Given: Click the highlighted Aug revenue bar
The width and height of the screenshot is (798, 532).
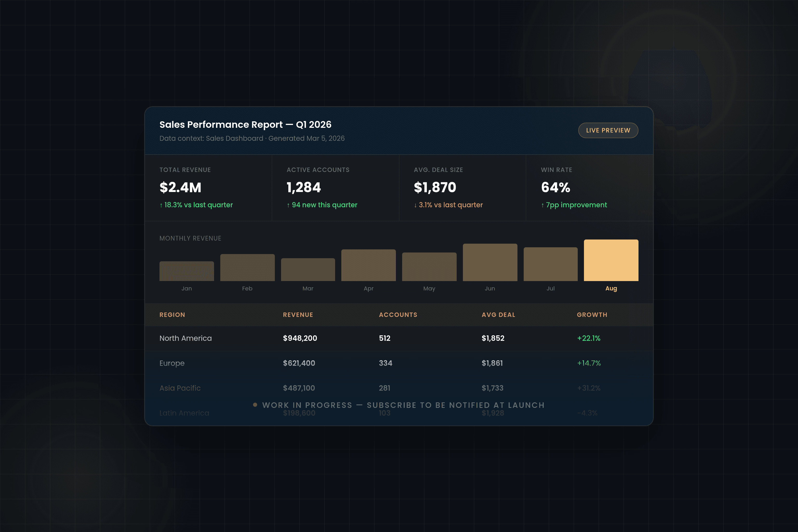Looking at the screenshot, I should (x=611, y=260).
